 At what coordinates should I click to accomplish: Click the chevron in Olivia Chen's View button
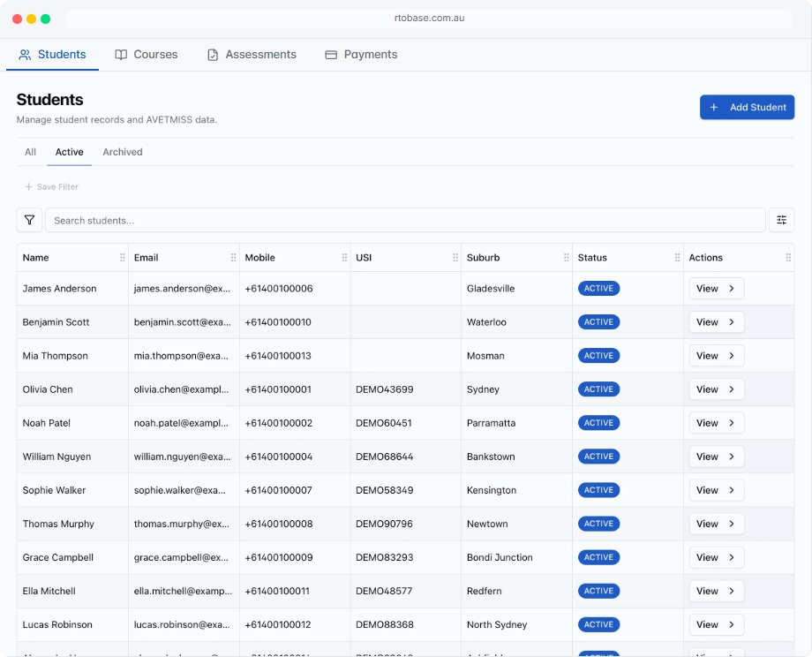732,389
